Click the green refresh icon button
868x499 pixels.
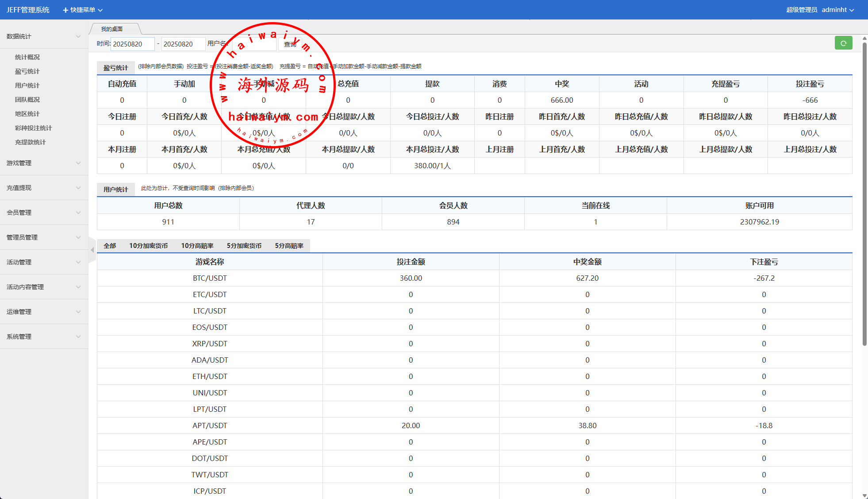pos(843,43)
